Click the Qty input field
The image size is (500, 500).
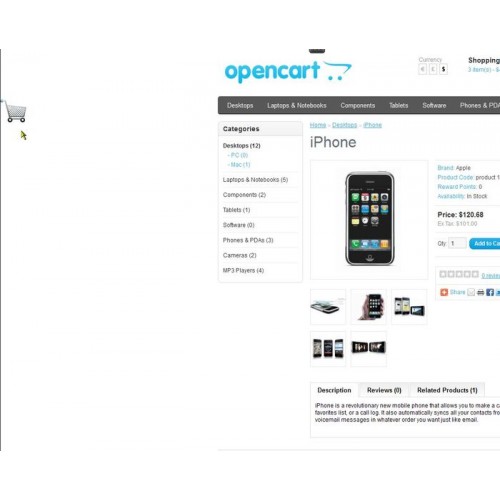tap(457, 243)
